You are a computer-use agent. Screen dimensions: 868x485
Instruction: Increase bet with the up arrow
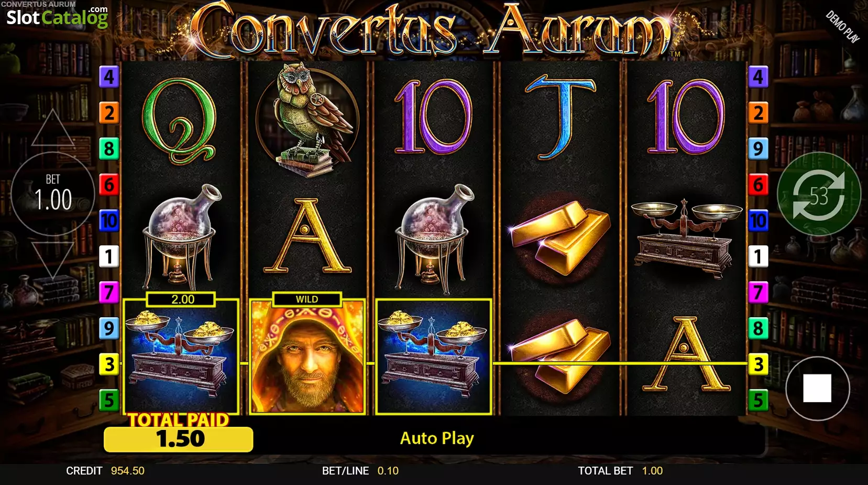click(52, 128)
